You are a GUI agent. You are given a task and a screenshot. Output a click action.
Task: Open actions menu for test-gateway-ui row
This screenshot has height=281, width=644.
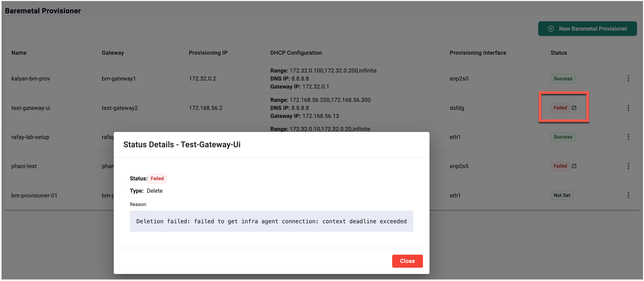(x=628, y=108)
